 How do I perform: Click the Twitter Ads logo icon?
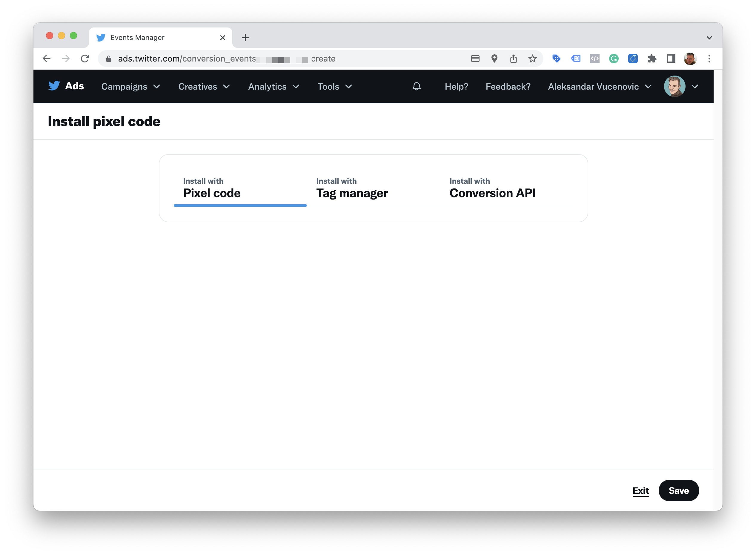click(54, 86)
